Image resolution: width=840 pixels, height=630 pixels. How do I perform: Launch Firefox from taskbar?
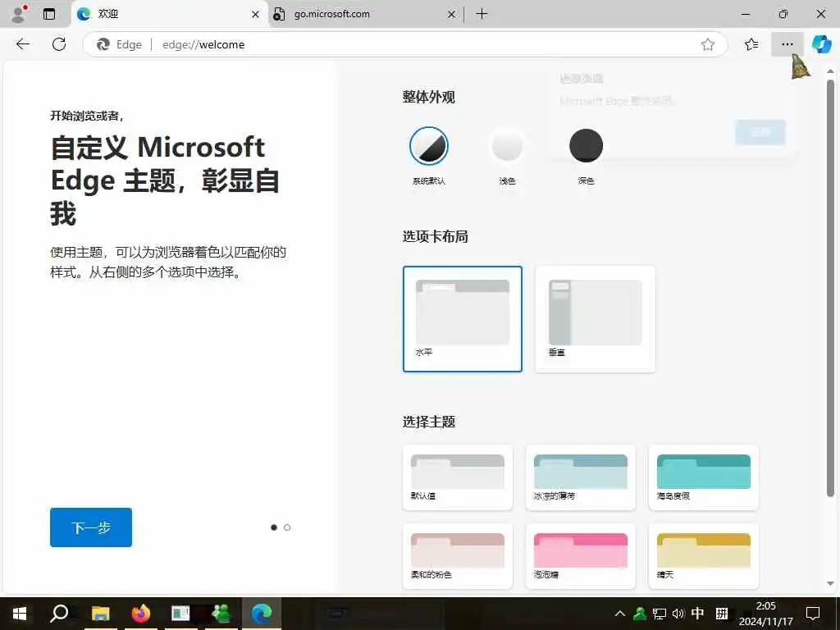point(141,614)
